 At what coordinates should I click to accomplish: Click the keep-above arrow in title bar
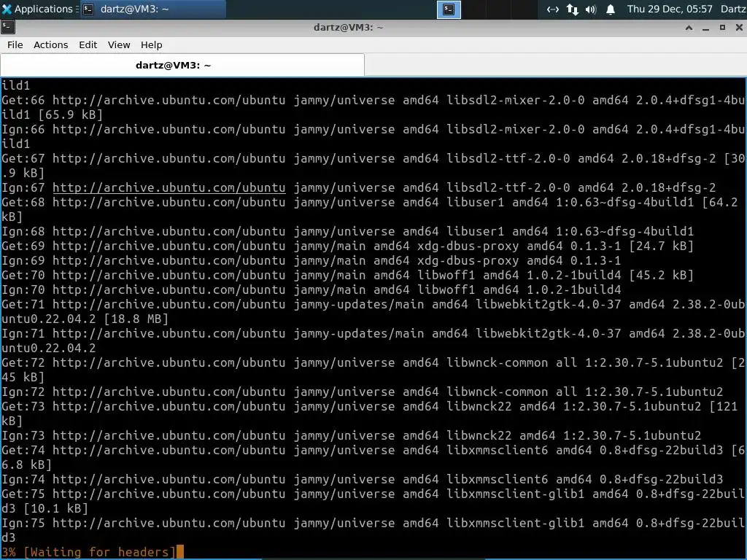[x=689, y=28]
